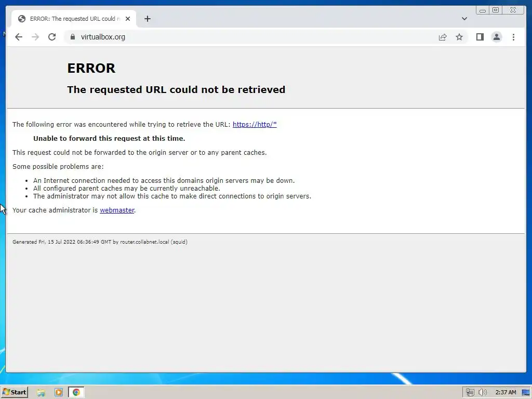Launch Windows Media Player from the taskbar
Screen dimensions: 532x399
pos(58,393)
